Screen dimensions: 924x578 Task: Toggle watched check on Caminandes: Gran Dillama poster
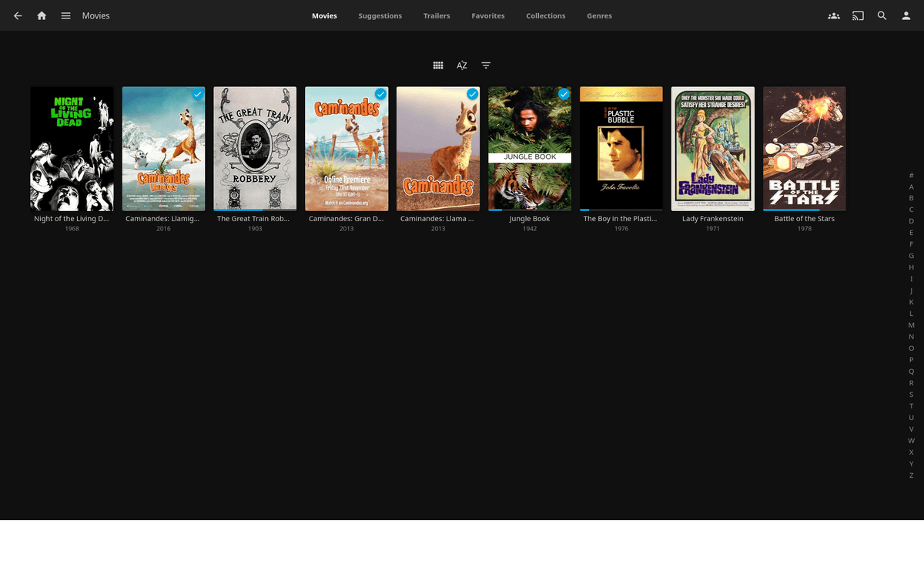point(380,94)
